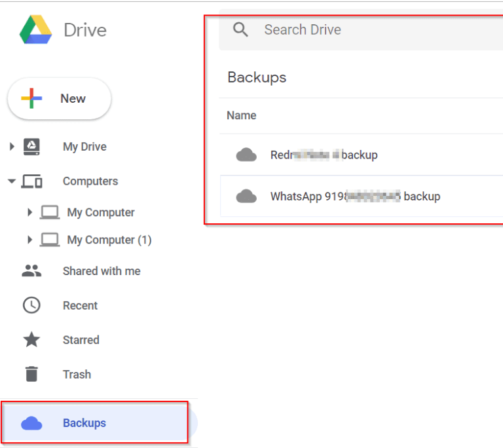Click the New button
The width and height of the screenshot is (503, 448).
click(x=60, y=98)
